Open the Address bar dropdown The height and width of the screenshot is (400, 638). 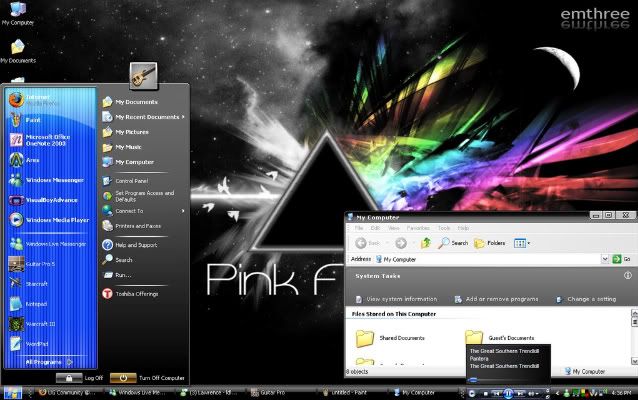coord(605,259)
